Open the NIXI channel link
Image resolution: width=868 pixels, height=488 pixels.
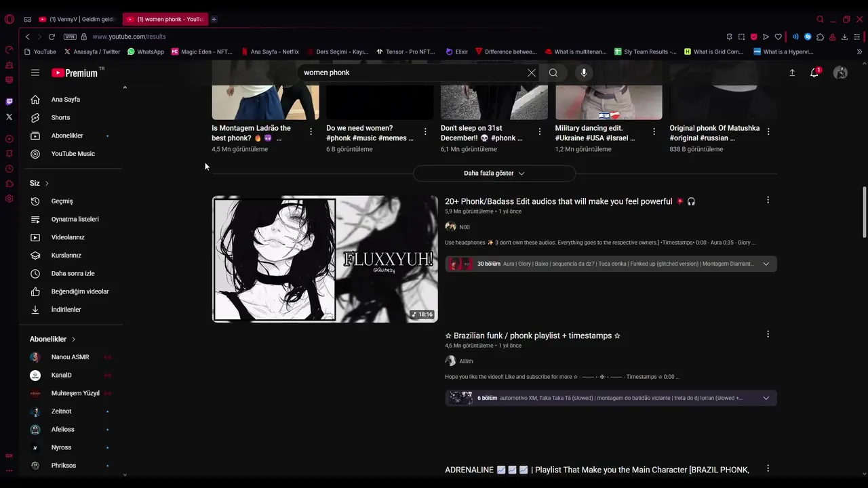(x=465, y=227)
